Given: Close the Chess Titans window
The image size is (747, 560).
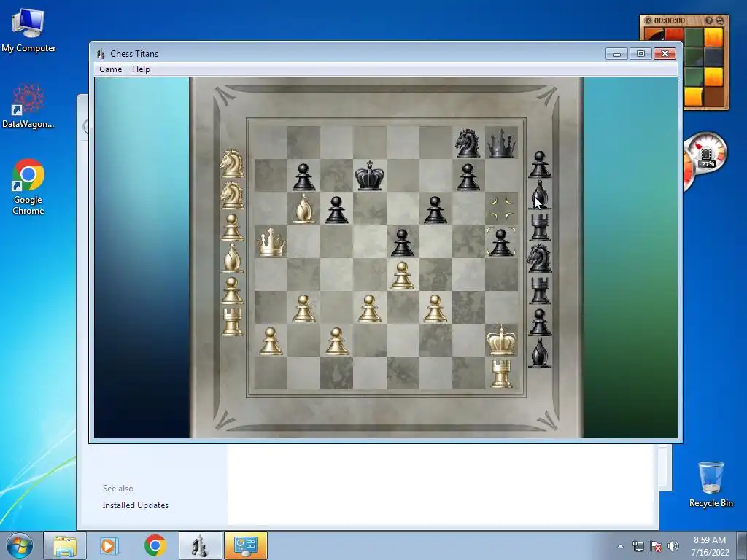Looking at the screenshot, I should [665, 54].
